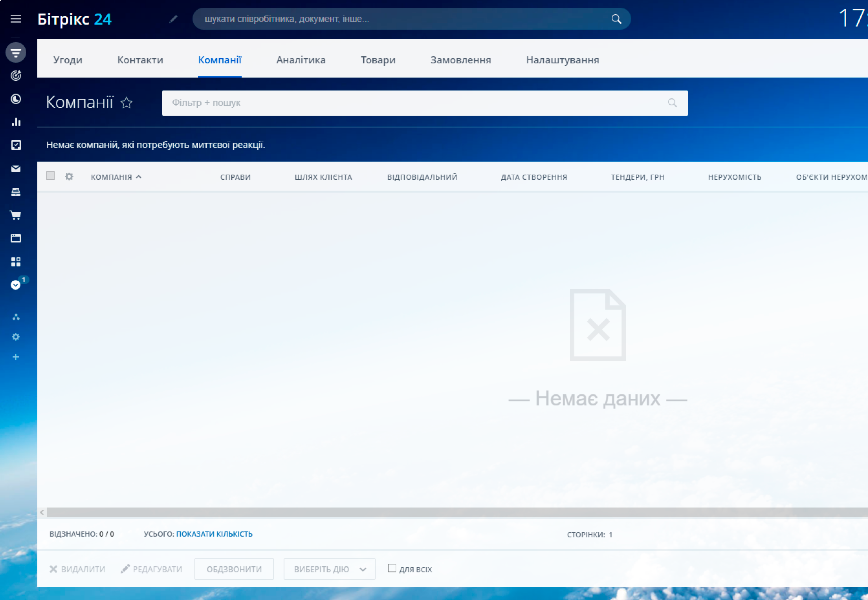868x600 pixels.
Task: Click 'Показати кількість' link
Action: point(214,534)
